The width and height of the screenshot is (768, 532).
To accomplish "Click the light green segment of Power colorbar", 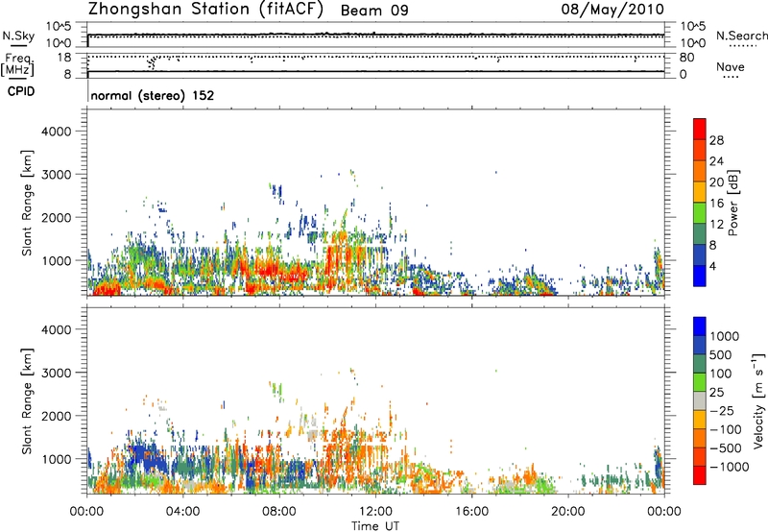I will pyautogui.click(x=700, y=212).
